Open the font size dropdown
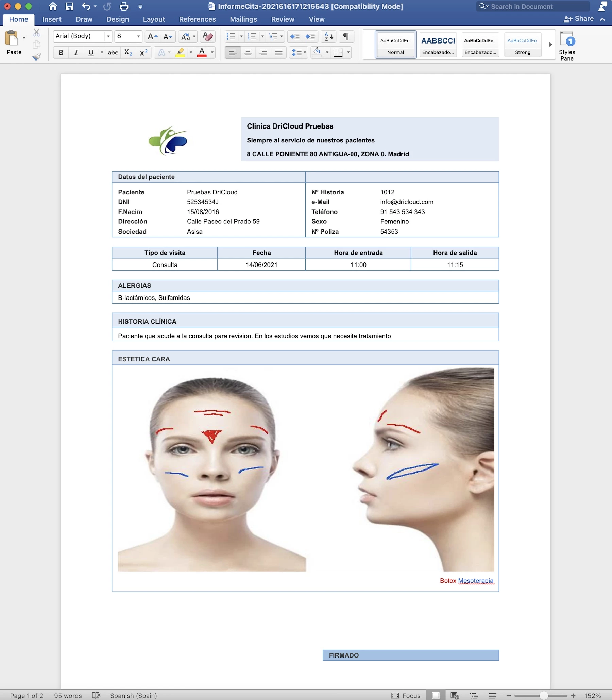 point(138,36)
